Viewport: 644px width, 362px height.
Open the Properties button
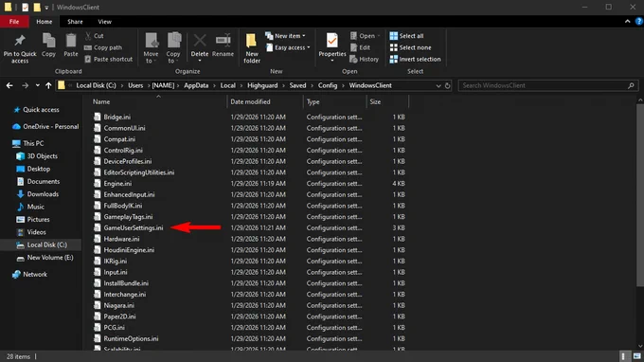[332, 47]
